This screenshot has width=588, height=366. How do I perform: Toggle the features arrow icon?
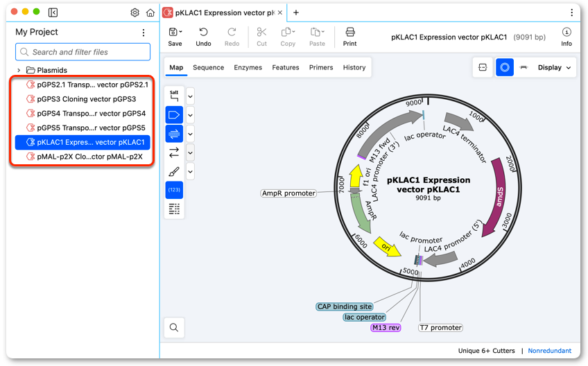point(174,115)
